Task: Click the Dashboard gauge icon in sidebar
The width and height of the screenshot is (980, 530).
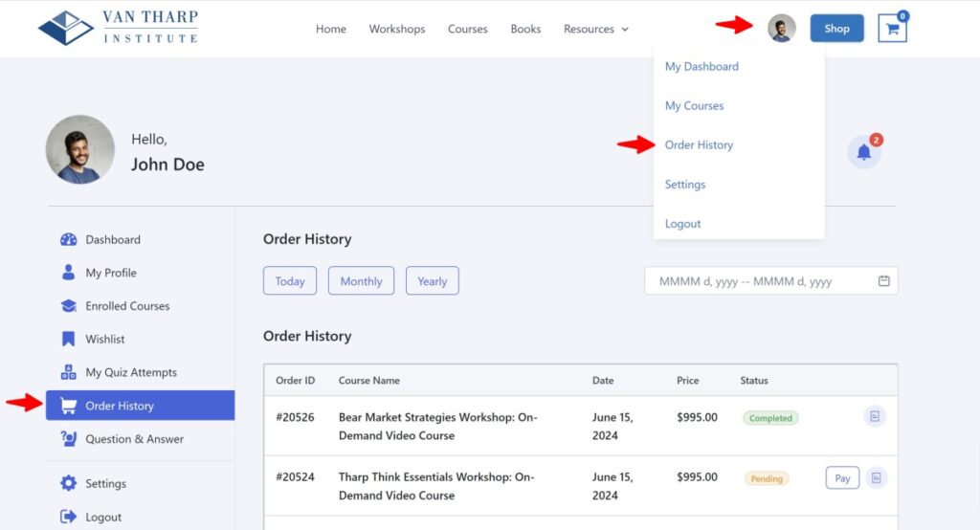Action: tap(68, 239)
